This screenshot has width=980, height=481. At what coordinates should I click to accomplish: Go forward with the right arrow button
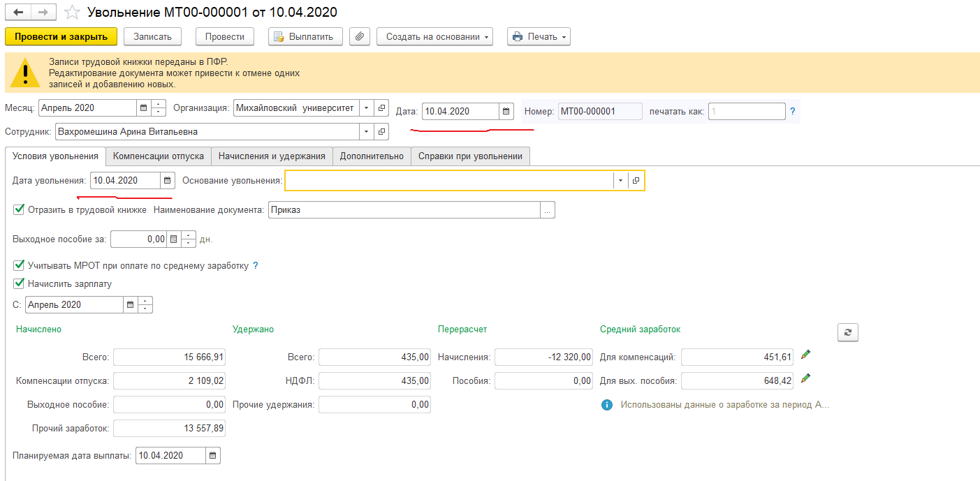coord(43,13)
